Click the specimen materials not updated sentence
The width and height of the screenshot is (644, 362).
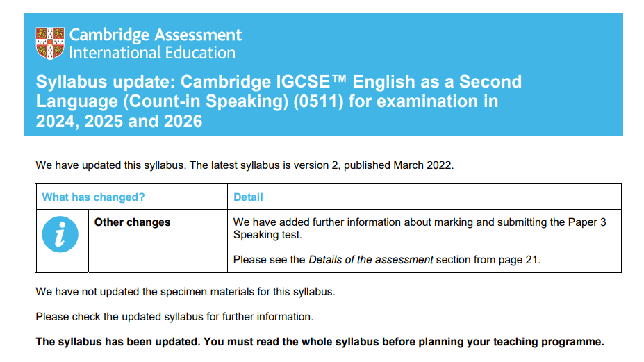coord(185,292)
